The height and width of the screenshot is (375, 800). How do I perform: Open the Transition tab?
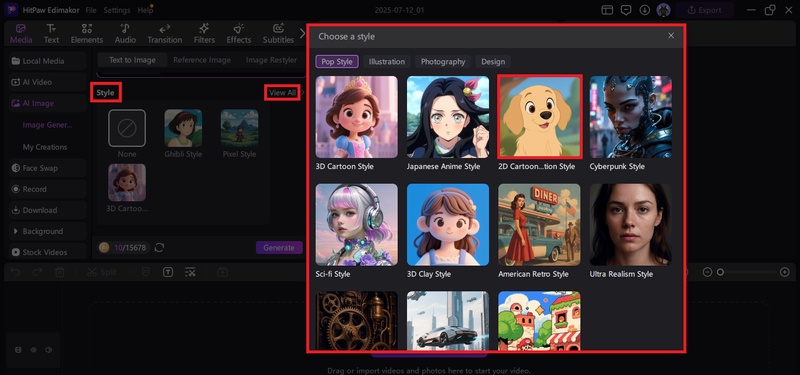tap(164, 34)
